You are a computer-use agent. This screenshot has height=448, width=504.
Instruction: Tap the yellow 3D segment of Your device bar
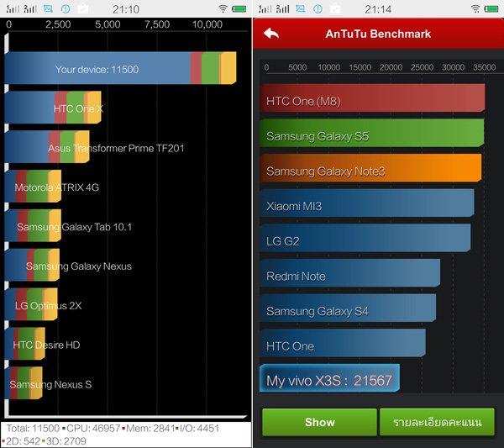tap(228, 68)
